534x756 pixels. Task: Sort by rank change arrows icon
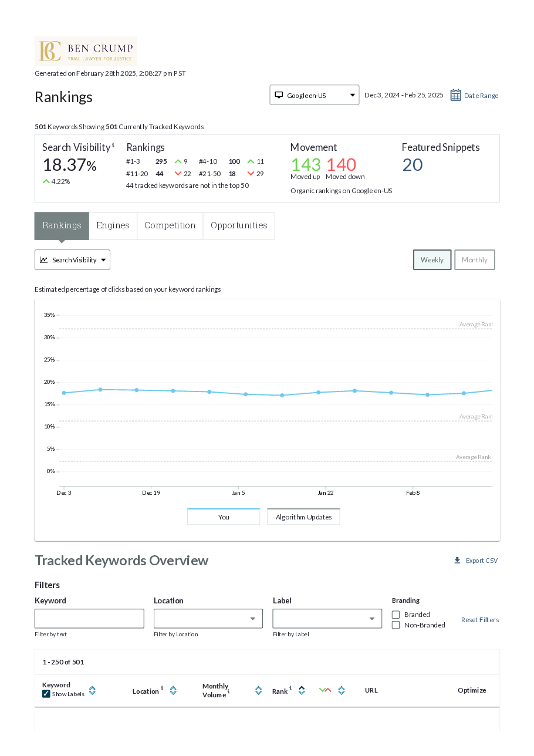coord(341,690)
